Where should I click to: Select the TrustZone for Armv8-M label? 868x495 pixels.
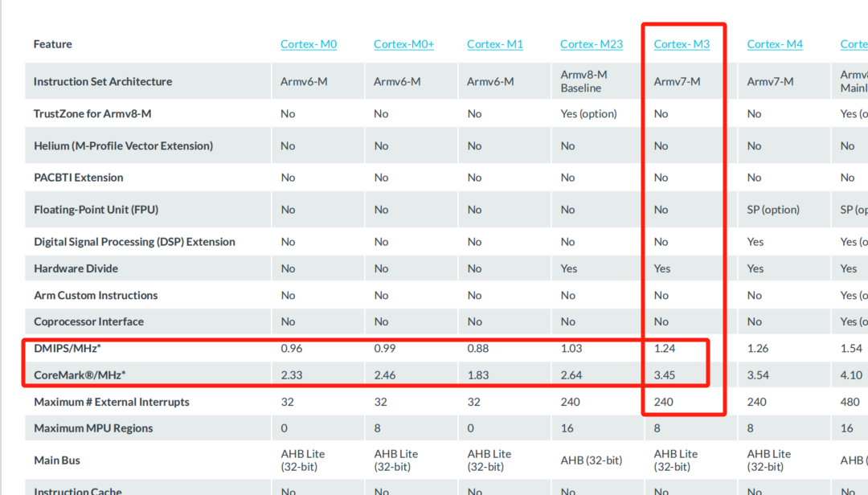pyautogui.click(x=92, y=113)
